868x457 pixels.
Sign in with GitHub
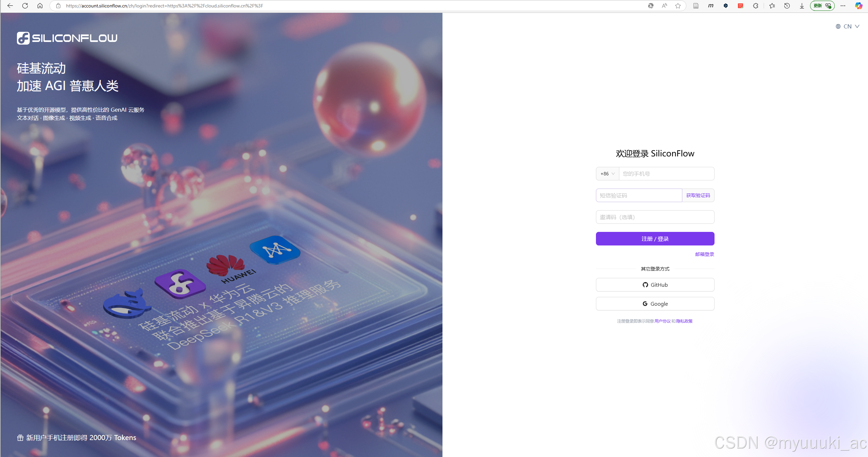[655, 285]
